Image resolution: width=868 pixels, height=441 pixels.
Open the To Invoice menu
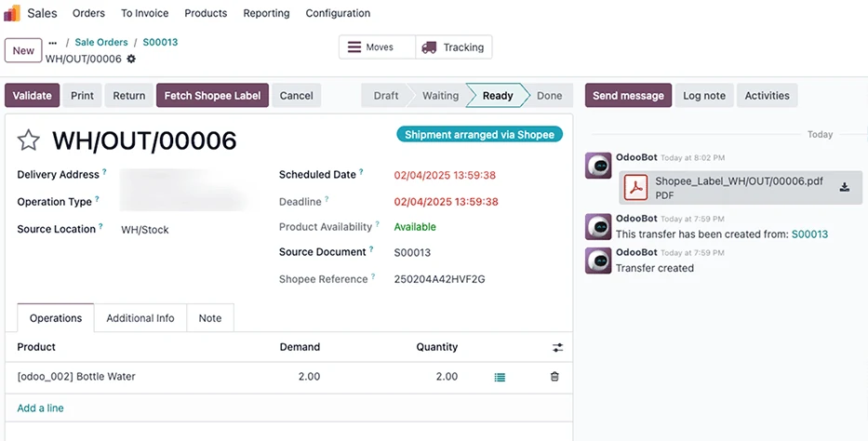click(145, 13)
